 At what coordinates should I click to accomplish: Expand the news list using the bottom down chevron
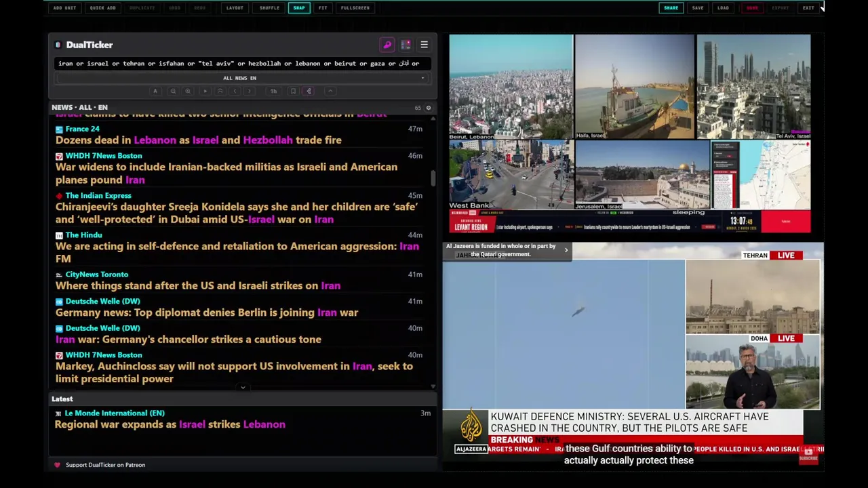click(243, 388)
